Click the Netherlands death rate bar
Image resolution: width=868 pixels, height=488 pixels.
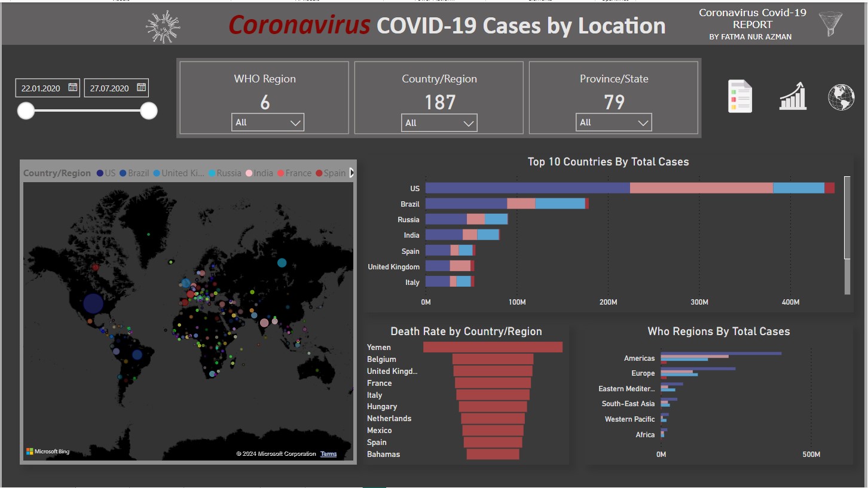coord(493,418)
